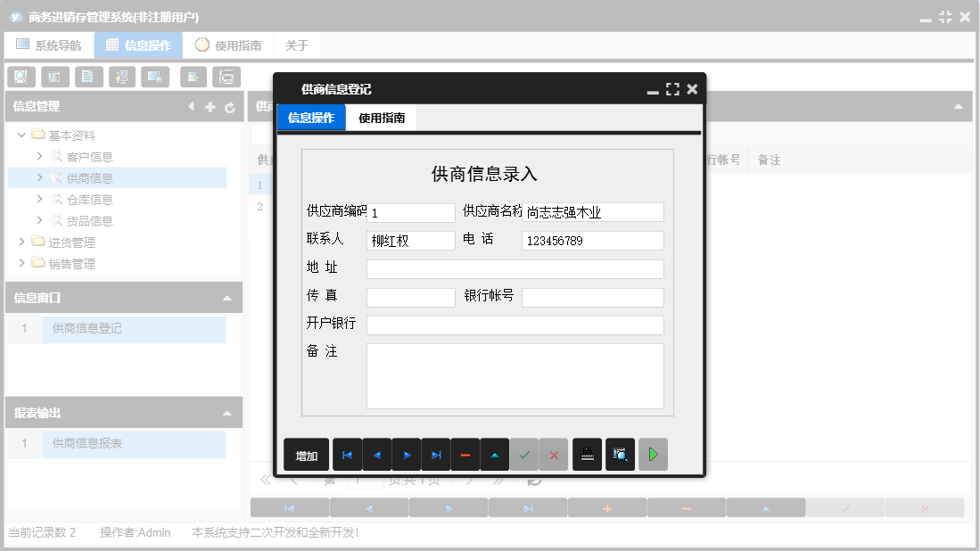
Task: Confirm changes with the green check icon
Action: [x=524, y=455]
